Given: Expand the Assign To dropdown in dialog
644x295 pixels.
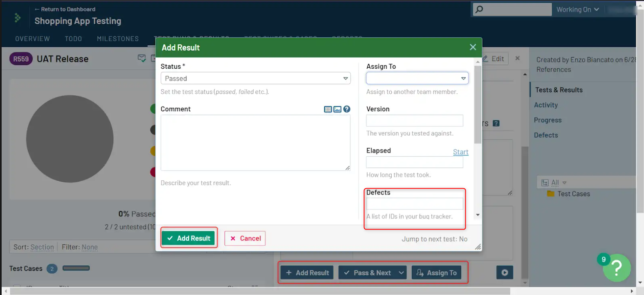Looking at the screenshot, I should coord(417,78).
